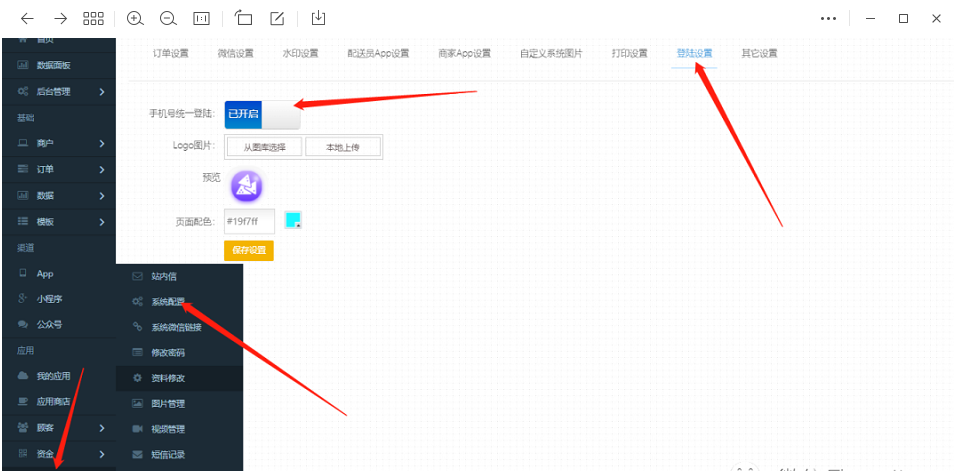Screen dimensions: 954x471
Task: Open the cyan page color swatch
Action: click(x=293, y=220)
